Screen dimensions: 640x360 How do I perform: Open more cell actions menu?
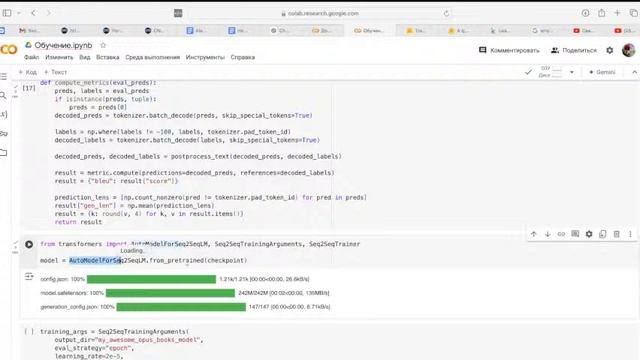[x=630, y=234]
